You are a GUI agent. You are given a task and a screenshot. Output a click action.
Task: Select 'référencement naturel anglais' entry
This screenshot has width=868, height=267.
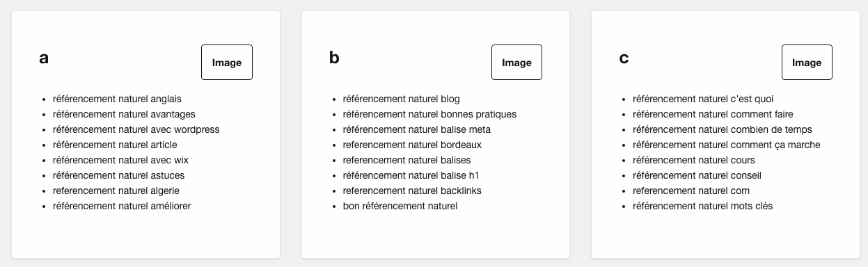tap(117, 99)
